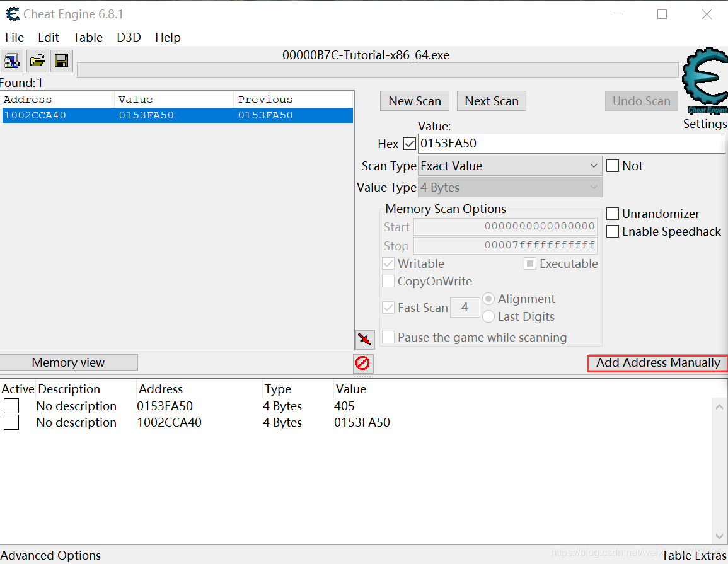Image resolution: width=728 pixels, height=564 pixels.
Task: Activate the 1002CCA40 address entry checkbox
Action: pos(11,422)
